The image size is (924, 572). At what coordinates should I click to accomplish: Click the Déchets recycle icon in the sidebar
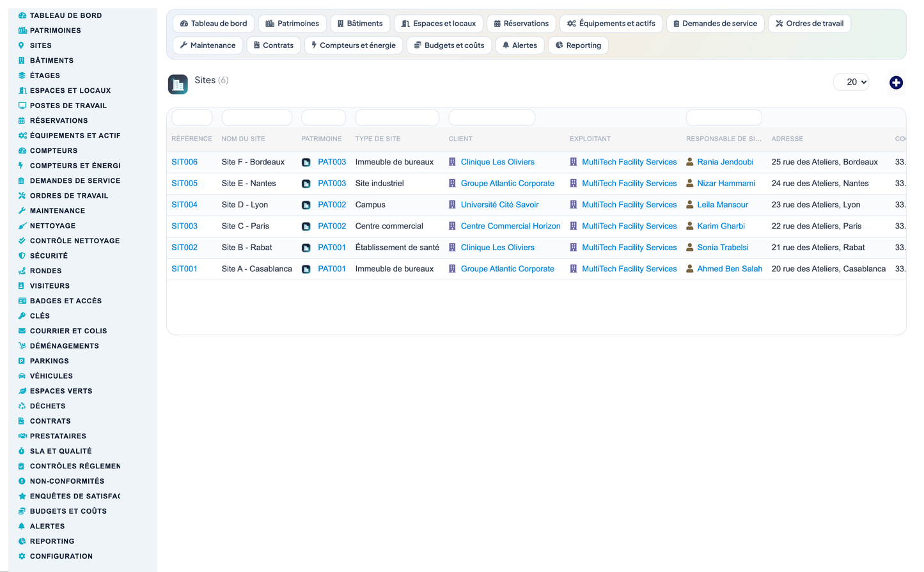coord(22,406)
